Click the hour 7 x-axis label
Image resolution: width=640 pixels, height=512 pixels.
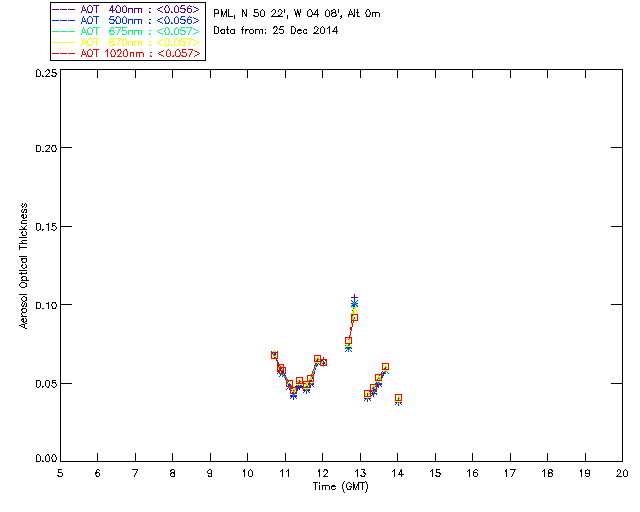click(135, 473)
